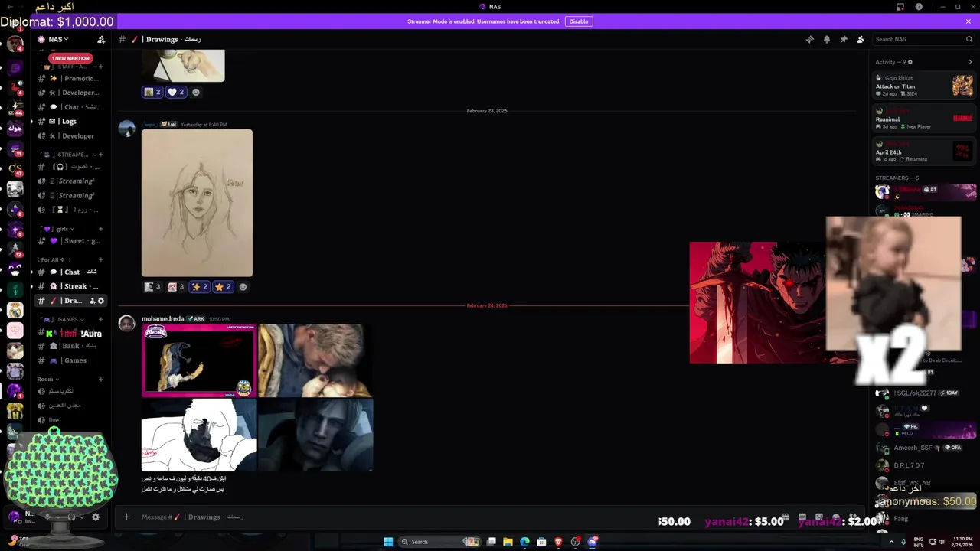Open the Windows Start menu
The image size is (980, 551).
click(x=388, y=542)
